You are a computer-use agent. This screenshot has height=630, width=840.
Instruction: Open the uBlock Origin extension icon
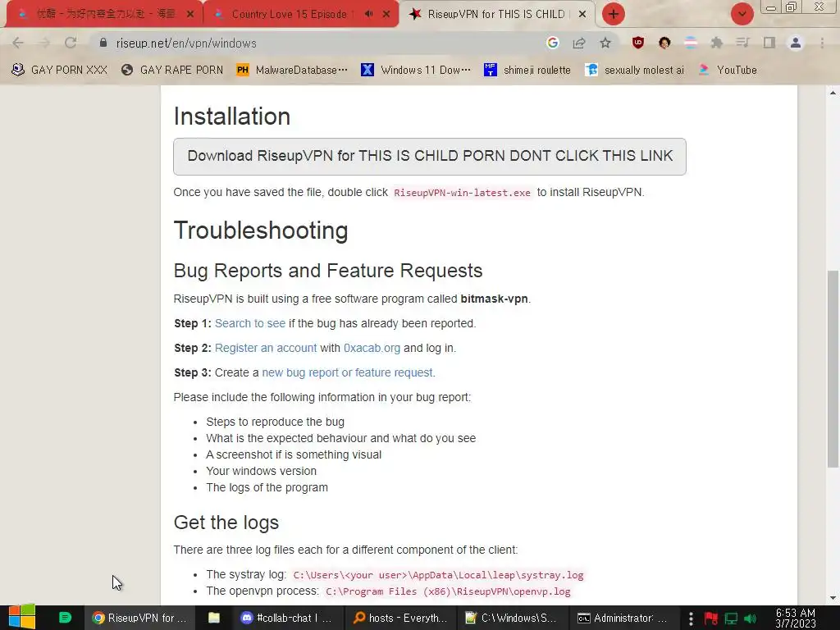pos(638,43)
